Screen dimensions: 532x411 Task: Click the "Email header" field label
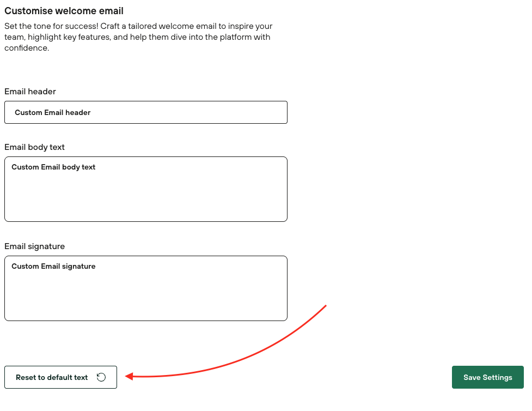coord(30,92)
